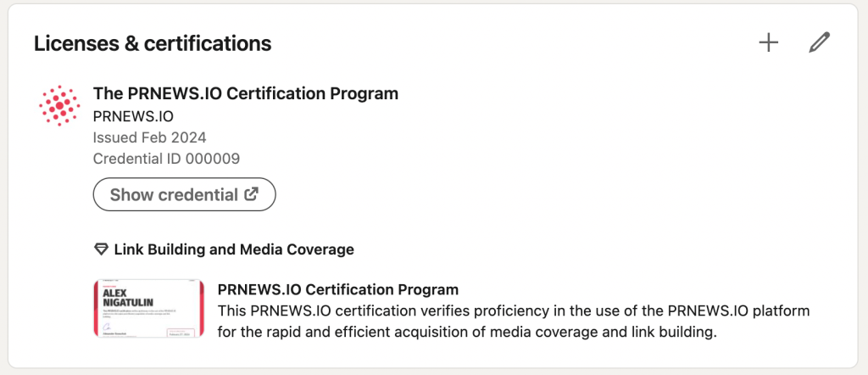Click the diamond skills icon

[101, 249]
